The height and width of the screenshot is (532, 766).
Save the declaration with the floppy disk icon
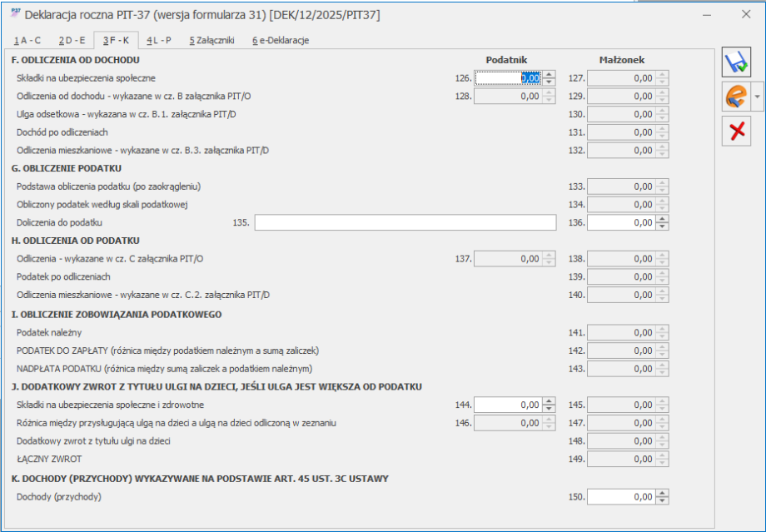point(736,62)
